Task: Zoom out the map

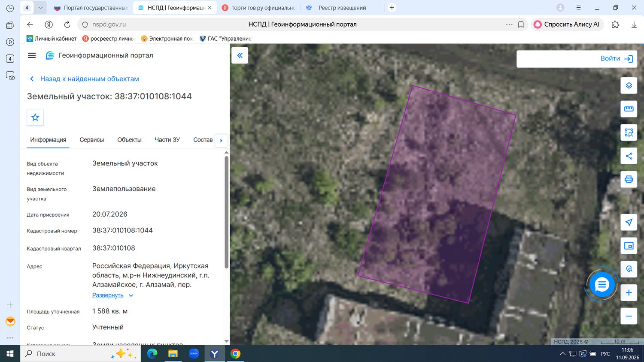Action: [629, 316]
